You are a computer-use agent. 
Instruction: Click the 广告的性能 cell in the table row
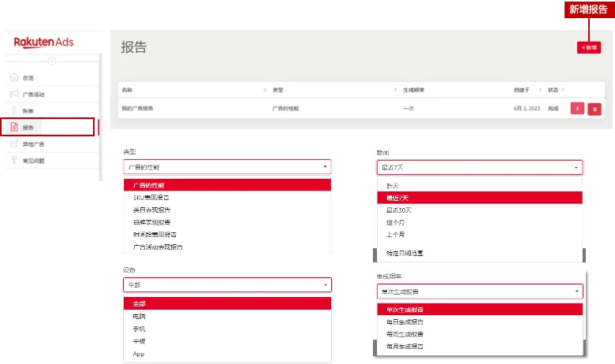click(x=285, y=108)
